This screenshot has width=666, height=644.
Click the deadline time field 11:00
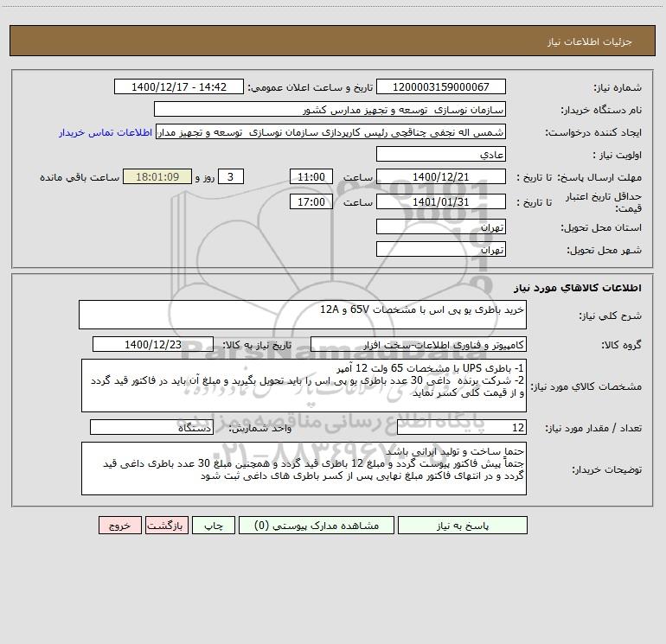point(311,176)
